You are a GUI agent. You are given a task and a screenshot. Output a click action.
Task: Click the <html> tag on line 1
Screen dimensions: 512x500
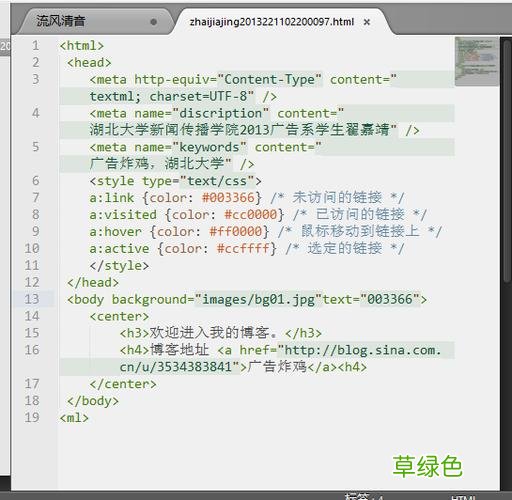[82, 46]
